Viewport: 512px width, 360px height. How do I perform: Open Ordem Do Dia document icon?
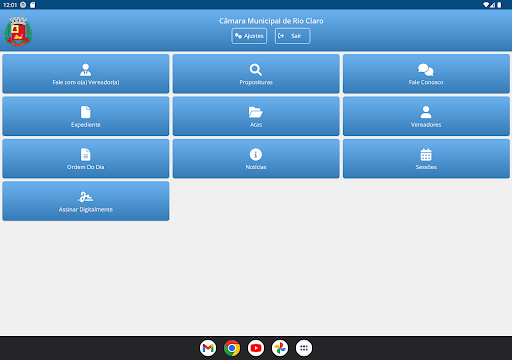(86, 154)
